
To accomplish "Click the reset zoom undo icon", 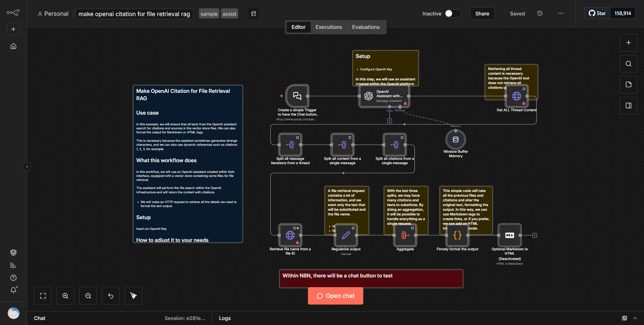I will [x=111, y=296].
